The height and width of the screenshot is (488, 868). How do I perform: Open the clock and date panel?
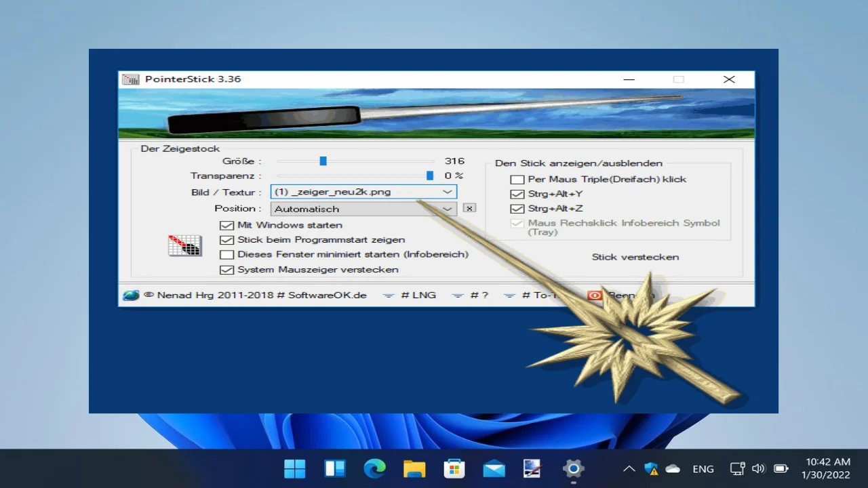point(825,468)
